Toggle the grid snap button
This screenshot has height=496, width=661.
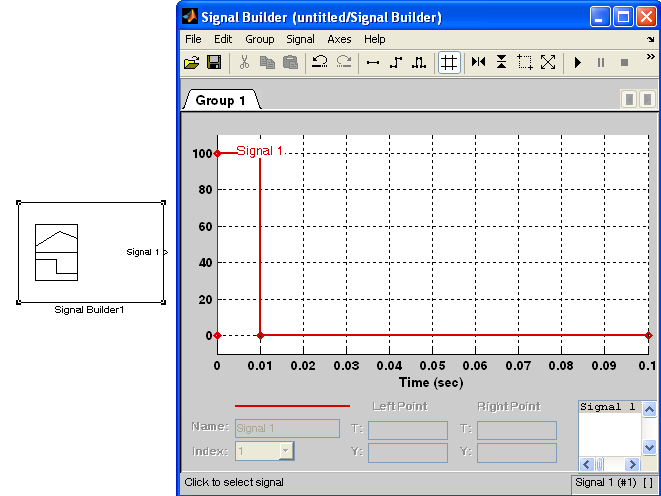(x=449, y=62)
